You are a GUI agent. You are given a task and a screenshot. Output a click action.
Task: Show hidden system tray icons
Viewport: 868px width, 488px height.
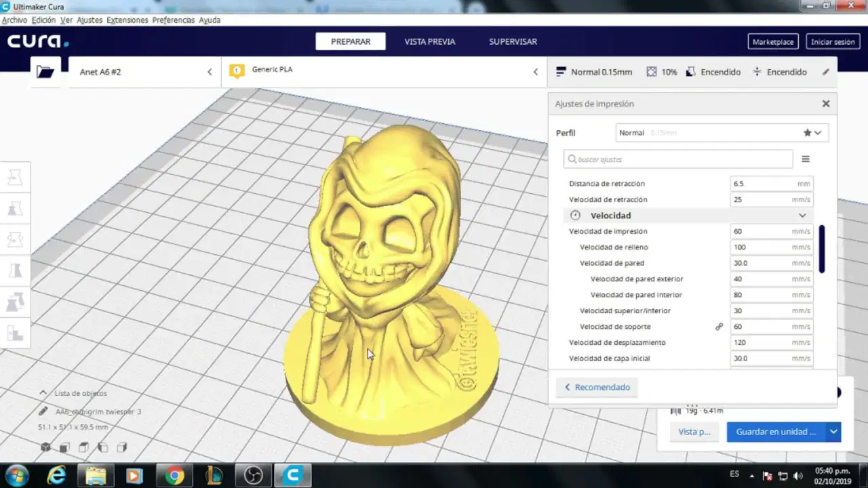[751, 476]
